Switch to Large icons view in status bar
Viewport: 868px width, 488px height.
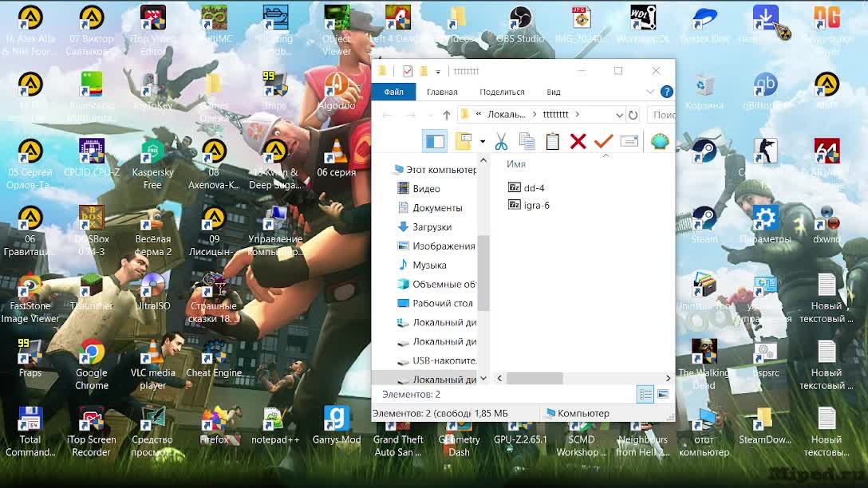click(x=663, y=395)
